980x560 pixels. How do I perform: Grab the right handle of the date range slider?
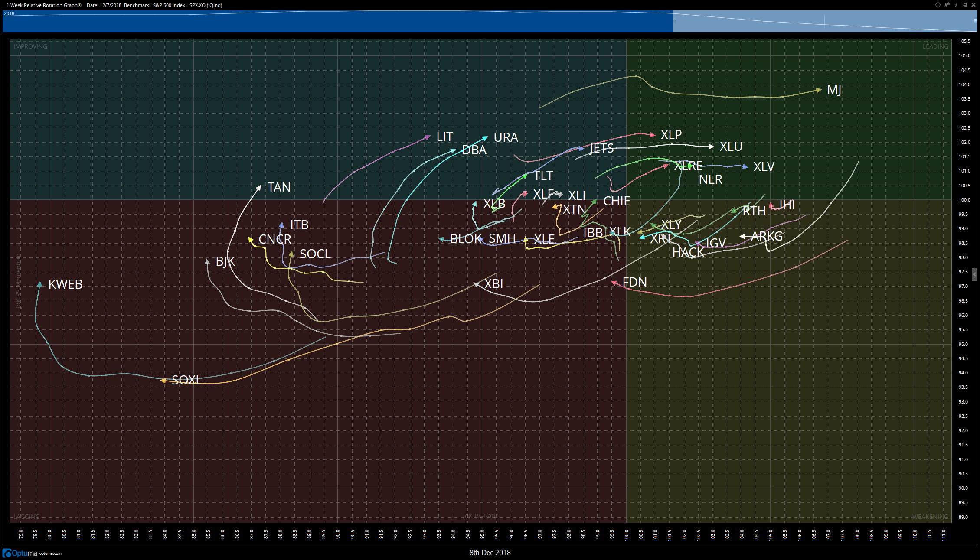point(975,20)
